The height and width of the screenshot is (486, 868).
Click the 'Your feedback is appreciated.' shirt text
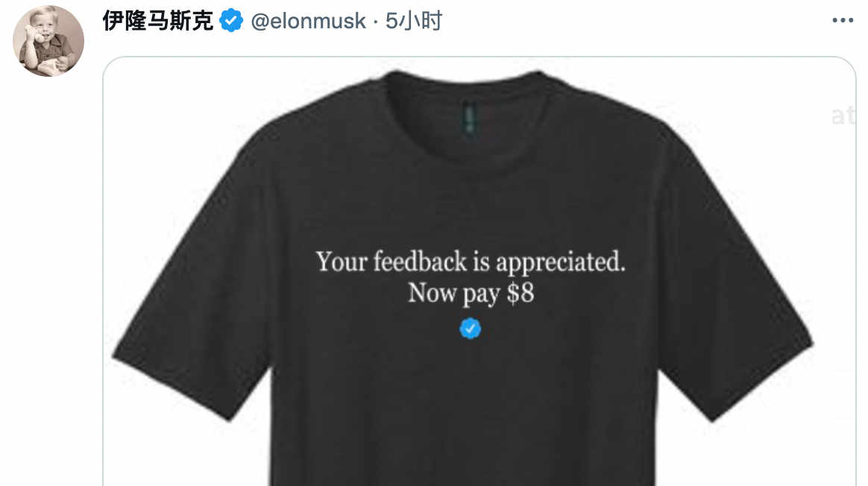471,262
